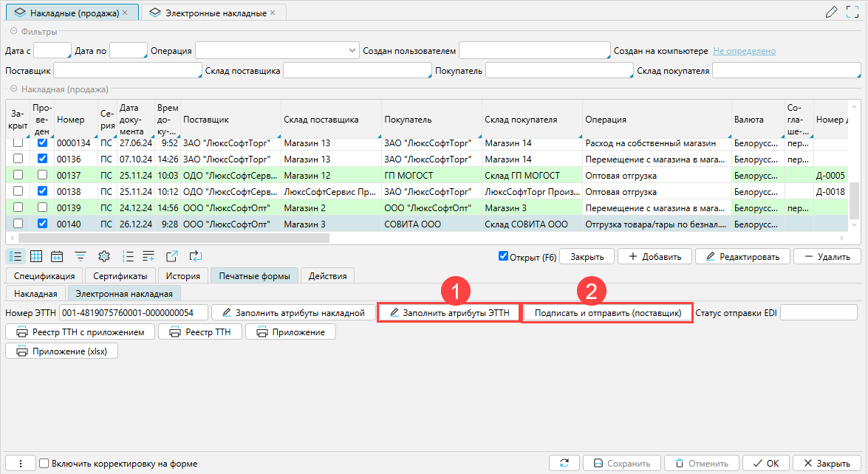Collapse the 'Фильтры' section
Viewport: 868px width, 474px height.
pos(13,32)
